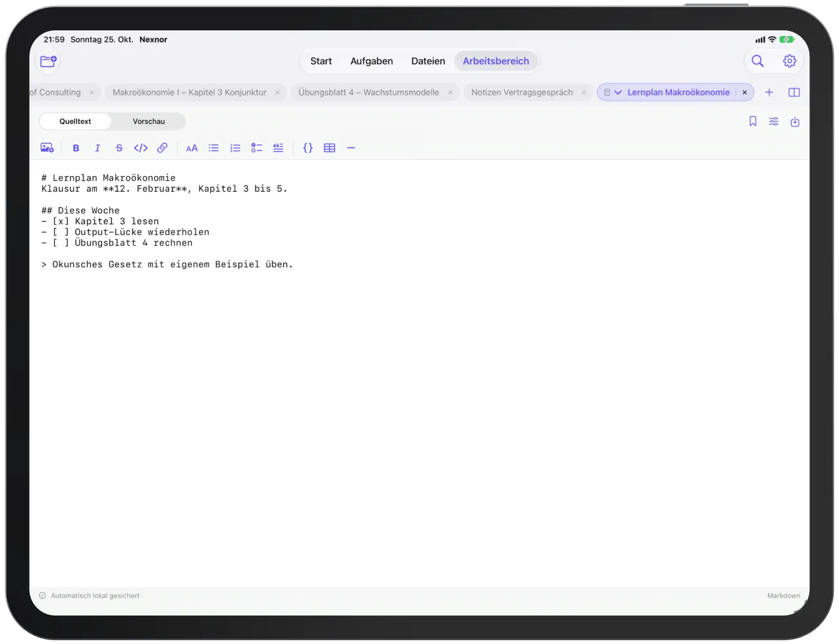Open the Start section

[321, 61]
